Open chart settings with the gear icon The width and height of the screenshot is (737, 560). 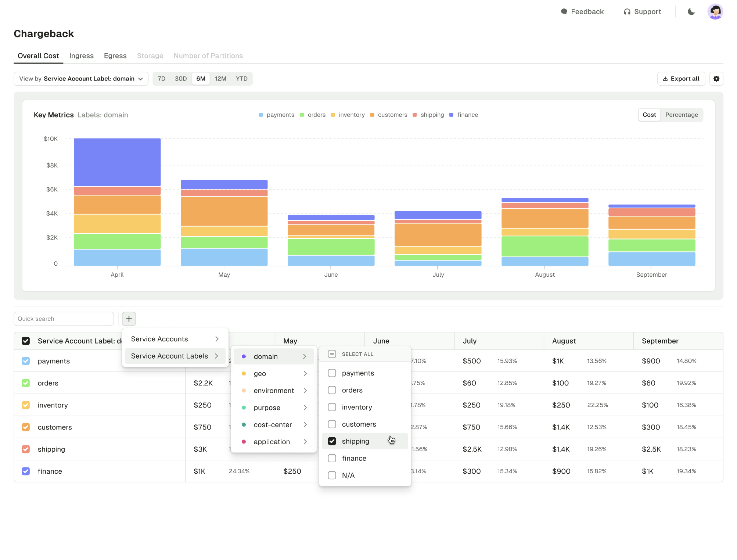pos(716,79)
